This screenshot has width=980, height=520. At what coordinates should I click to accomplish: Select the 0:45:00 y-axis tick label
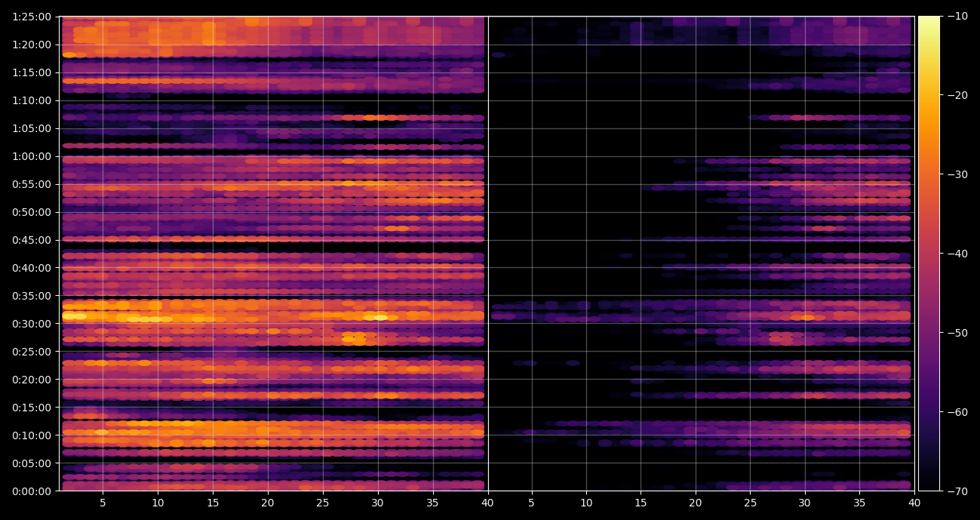point(32,240)
